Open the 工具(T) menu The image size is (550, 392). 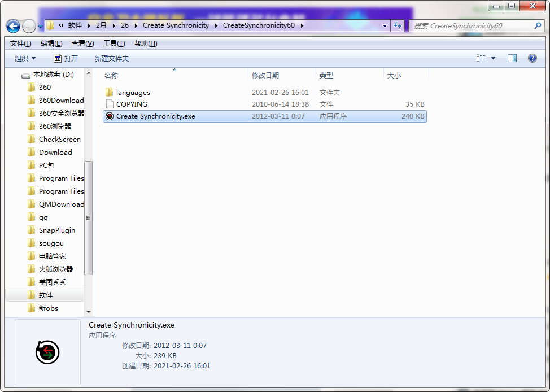114,43
